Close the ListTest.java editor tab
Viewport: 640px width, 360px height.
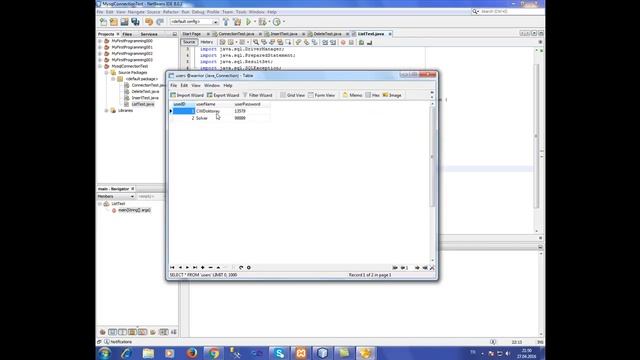pyautogui.click(x=390, y=34)
